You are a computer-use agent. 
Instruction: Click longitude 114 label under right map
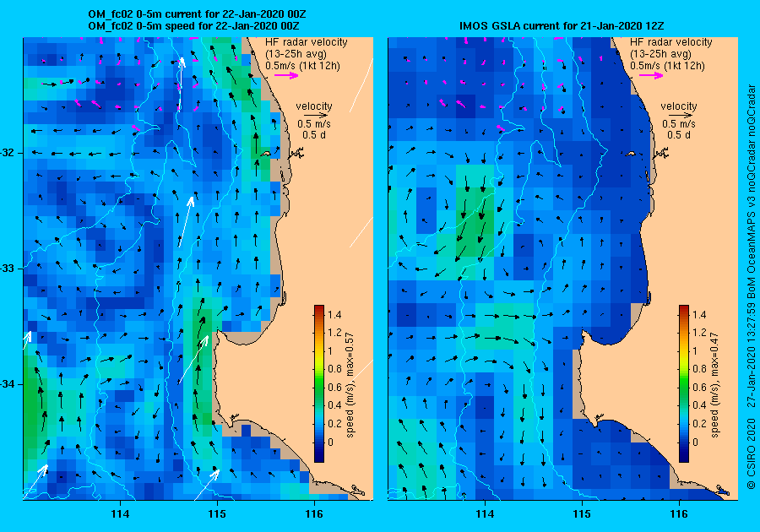(485, 514)
